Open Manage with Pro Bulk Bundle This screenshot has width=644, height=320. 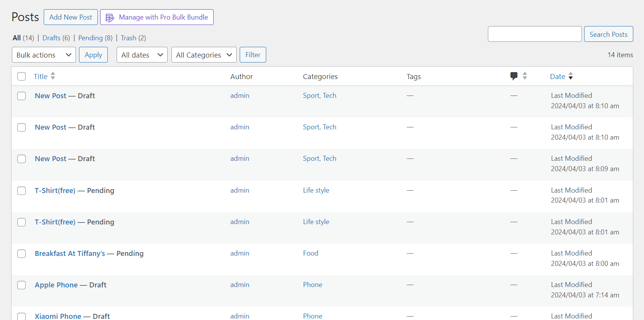(x=157, y=17)
